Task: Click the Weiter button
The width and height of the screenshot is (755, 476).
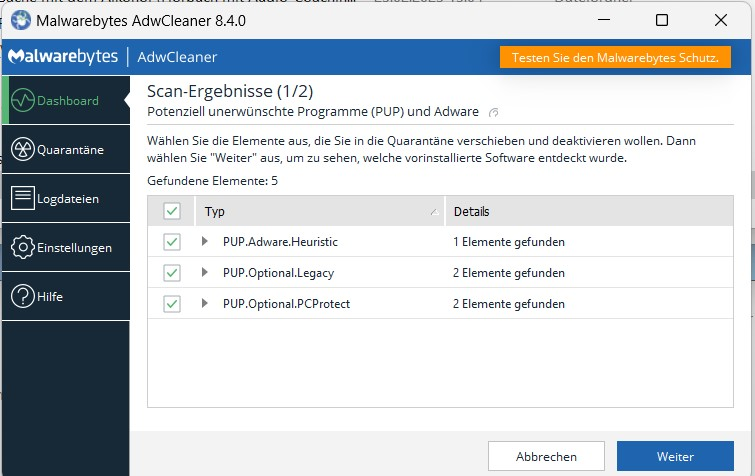Action: [675, 457]
